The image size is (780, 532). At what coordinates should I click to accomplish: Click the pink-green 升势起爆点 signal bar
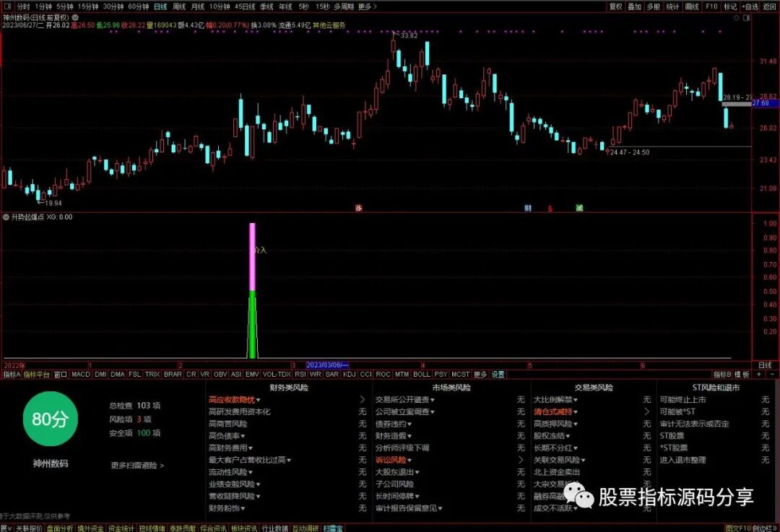point(252,290)
